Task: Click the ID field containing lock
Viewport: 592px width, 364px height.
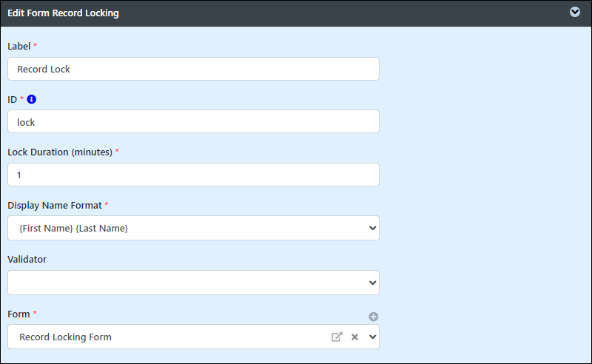Action: click(193, 121)
